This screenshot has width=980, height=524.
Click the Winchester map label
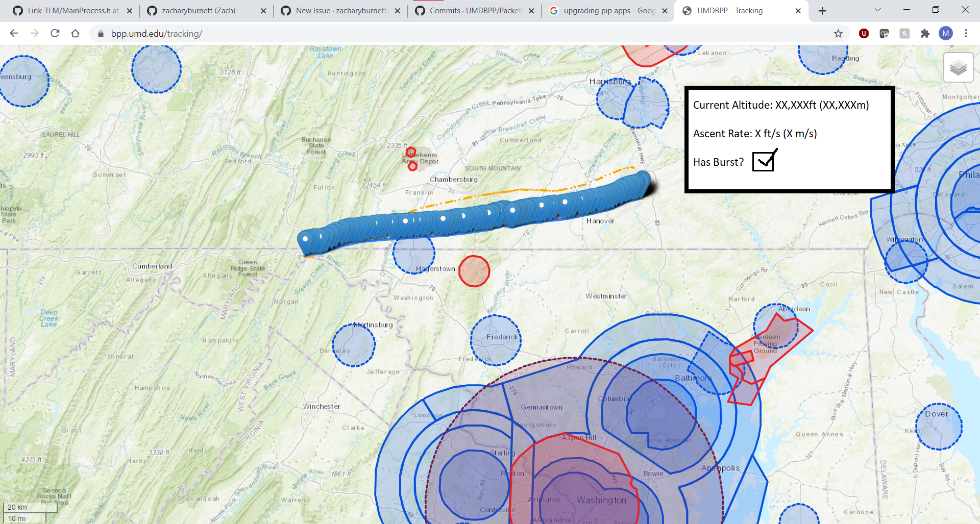[322, 407]
